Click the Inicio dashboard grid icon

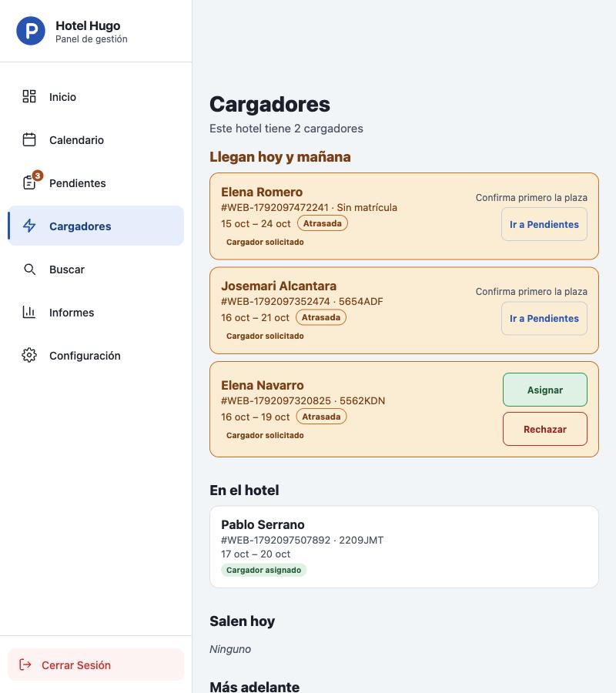click(x=29, y=96)
